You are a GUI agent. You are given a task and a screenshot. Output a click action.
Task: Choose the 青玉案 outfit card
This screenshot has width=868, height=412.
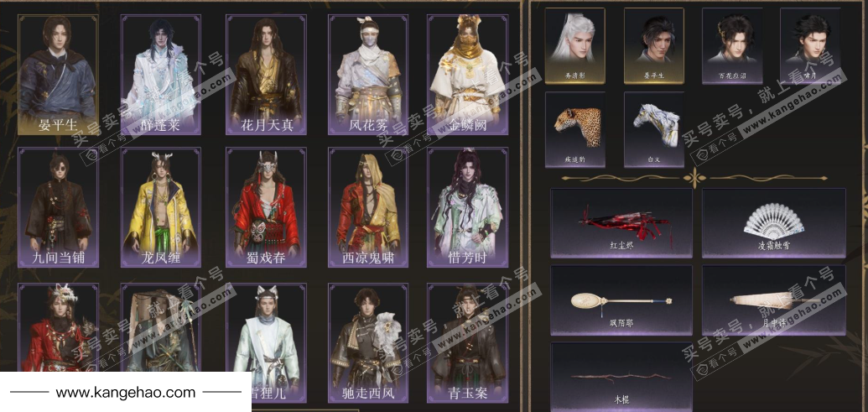468,343
